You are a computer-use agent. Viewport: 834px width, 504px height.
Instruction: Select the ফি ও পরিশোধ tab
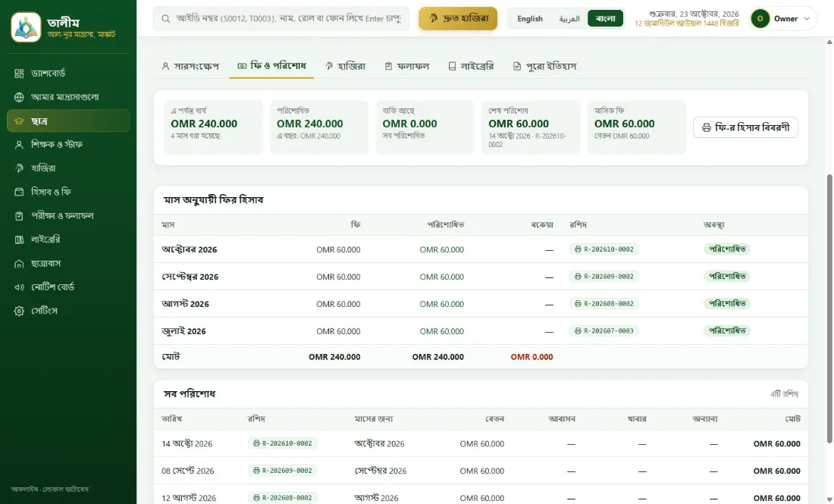click(271, 66)
